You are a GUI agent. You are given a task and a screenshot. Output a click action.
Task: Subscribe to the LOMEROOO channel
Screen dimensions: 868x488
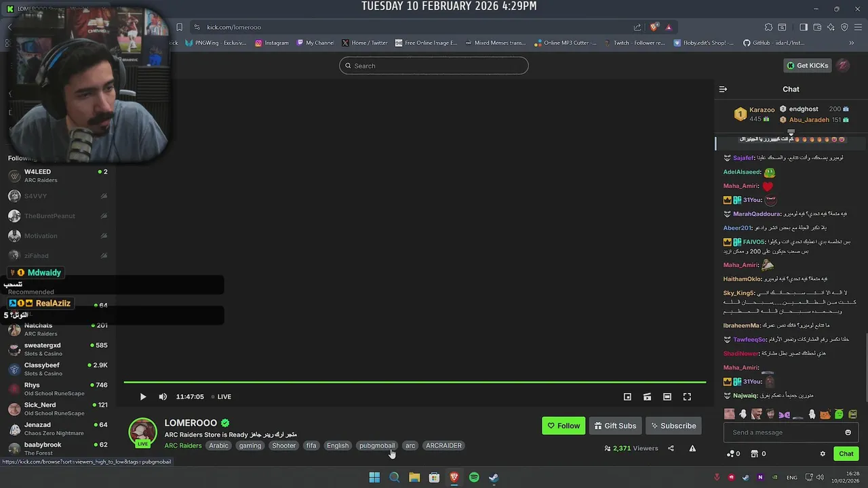click(x=673, y=426)
